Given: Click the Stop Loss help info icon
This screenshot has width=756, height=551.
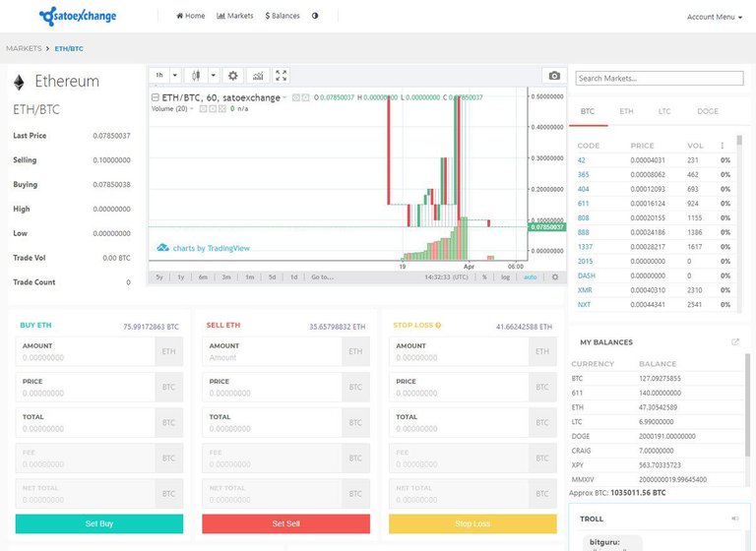Looking at the screenshot, I should pyautogui.click(x=438, y=326).
